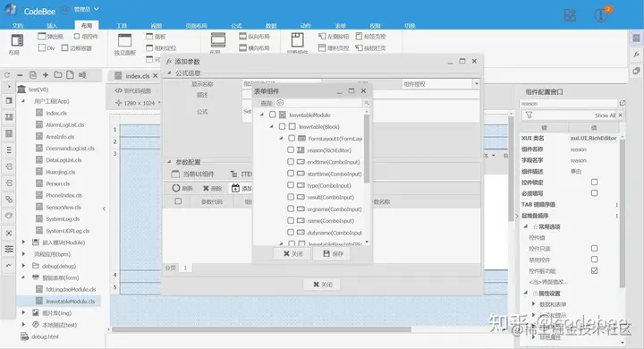The height and width of the screenshot is (349, 644).
Task: Click 保存 save button in 表单组件 dialog
Action: tap(333, 253)
